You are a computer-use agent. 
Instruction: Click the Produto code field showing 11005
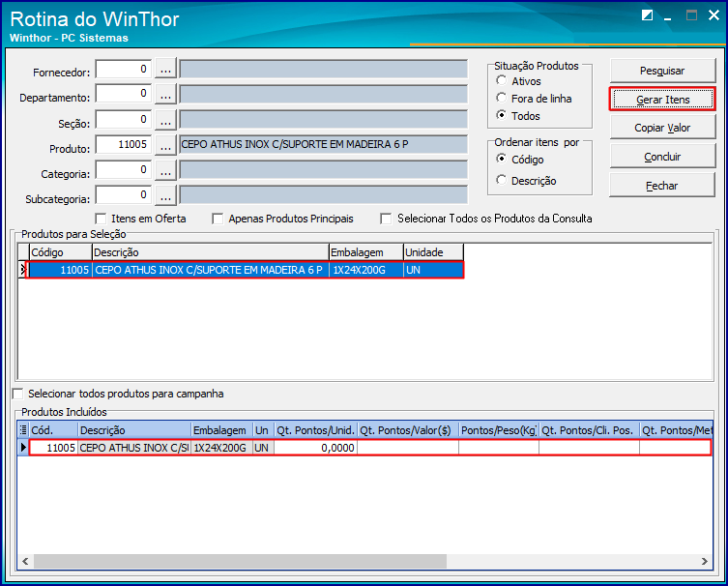pyautogui.click(x=124, y=145)
